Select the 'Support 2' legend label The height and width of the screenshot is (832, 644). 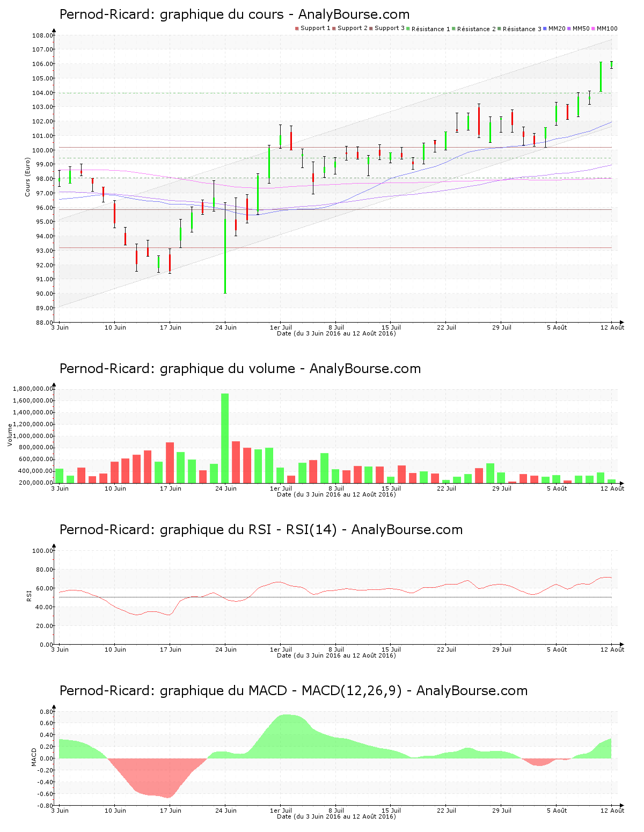point(353,28)
